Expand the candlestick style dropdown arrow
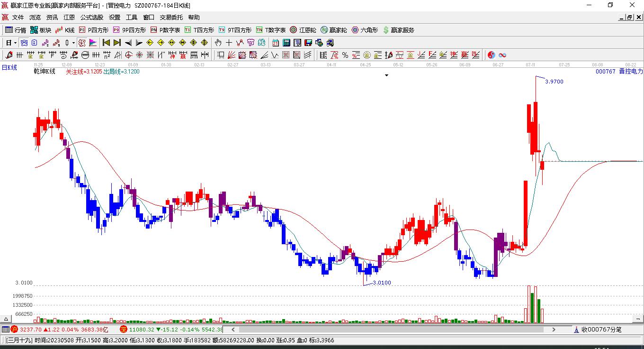This screenshot has width=644, height=349. (73, 43)
